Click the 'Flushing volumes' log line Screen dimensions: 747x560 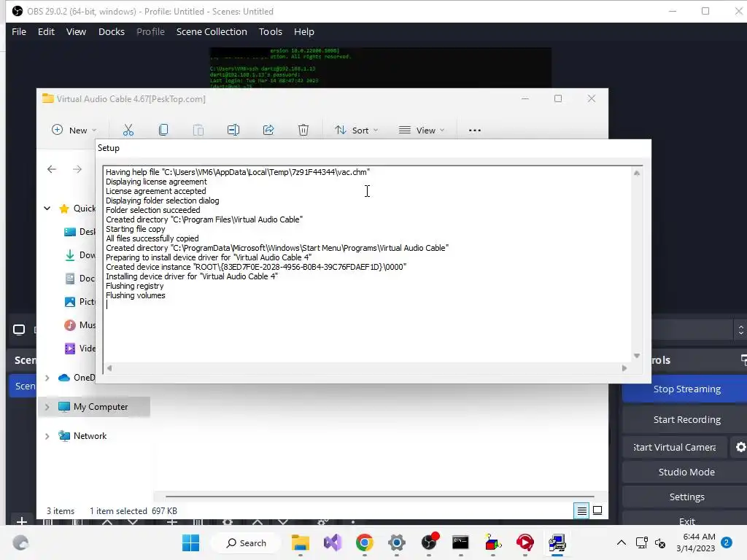click(135, 295)
